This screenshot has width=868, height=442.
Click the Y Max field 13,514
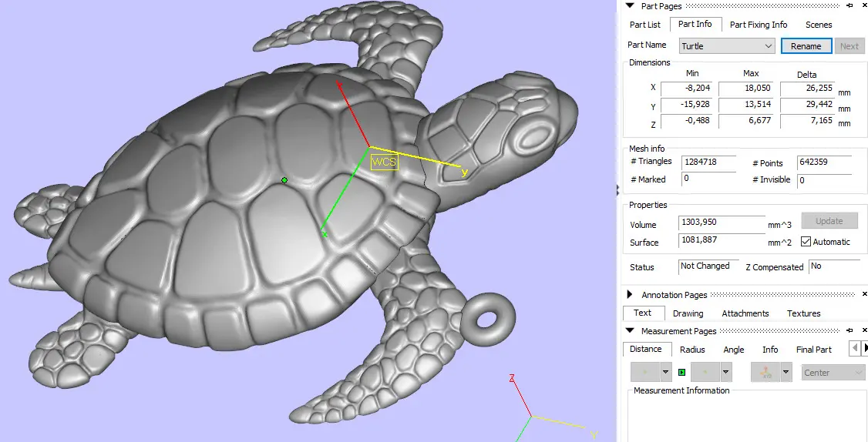pyautogui.click(x=746, y=104)
